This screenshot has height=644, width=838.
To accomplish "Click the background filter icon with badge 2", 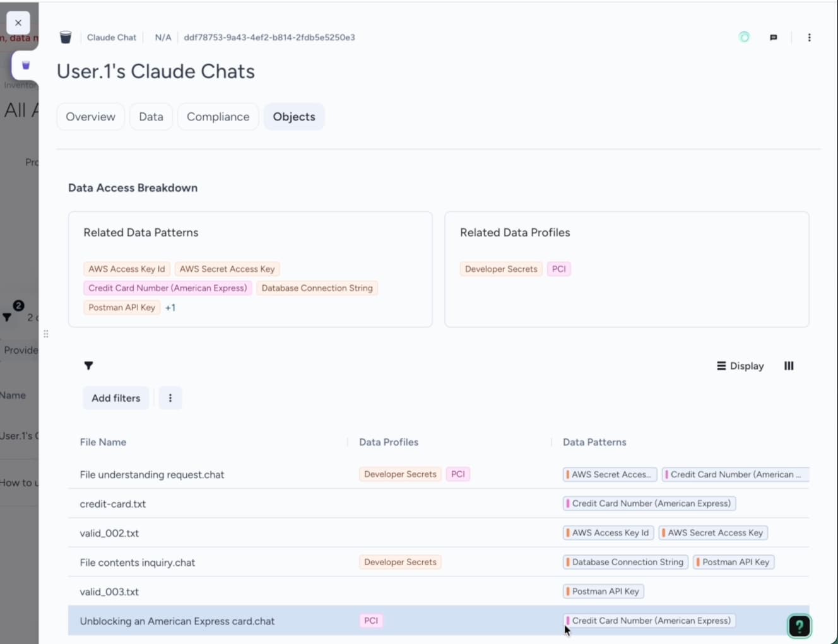I will 8,317.
